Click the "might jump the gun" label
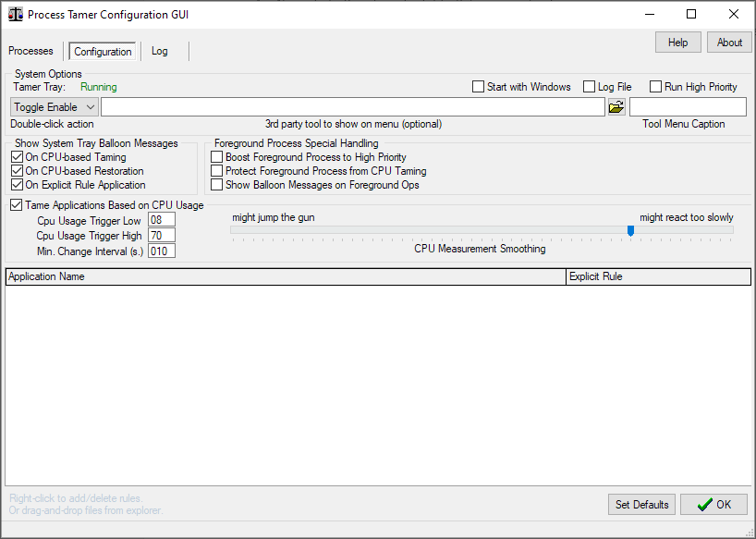Viewport: 756px width, 539px height. (x=274, y=217)
